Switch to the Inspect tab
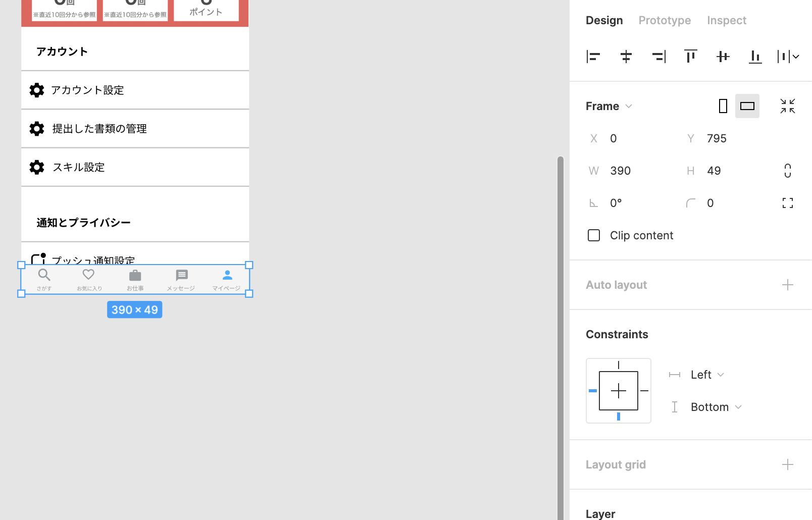812x520 pixels. pyautogui.click(x=726, y=20)
